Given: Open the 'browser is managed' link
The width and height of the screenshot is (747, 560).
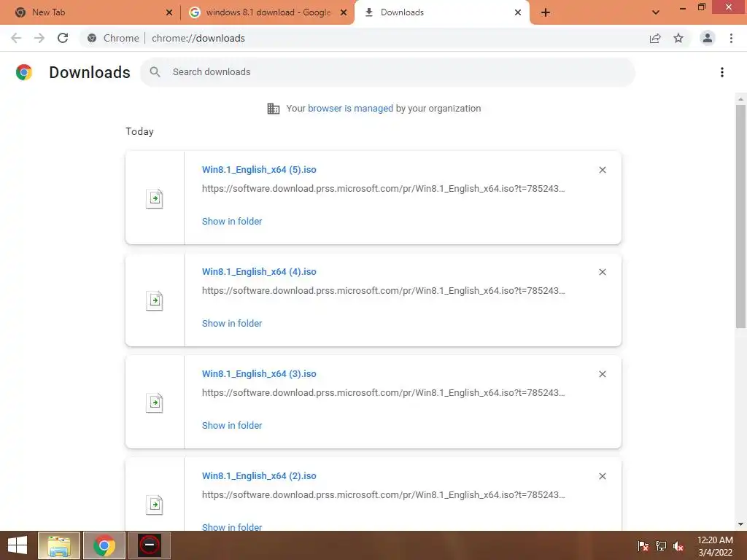Looking at the screenshot, I should pos(350,108).
